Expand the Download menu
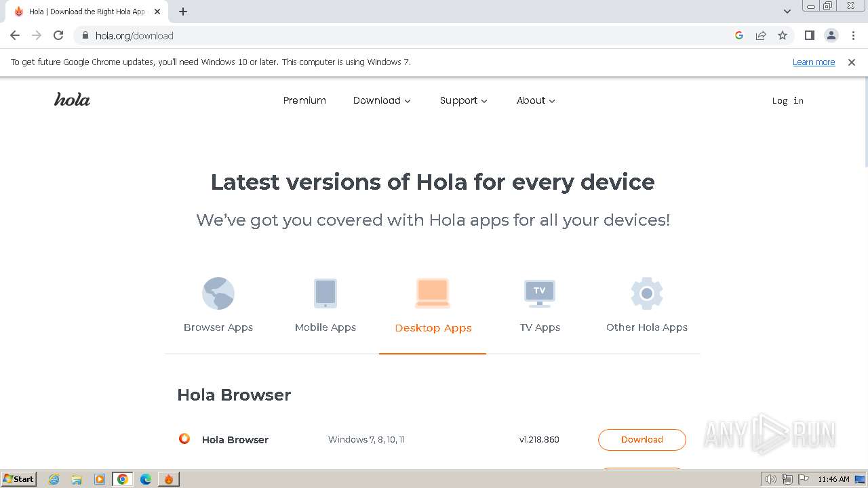This screenshot has width=868, height=488. [x=382, y=100]
